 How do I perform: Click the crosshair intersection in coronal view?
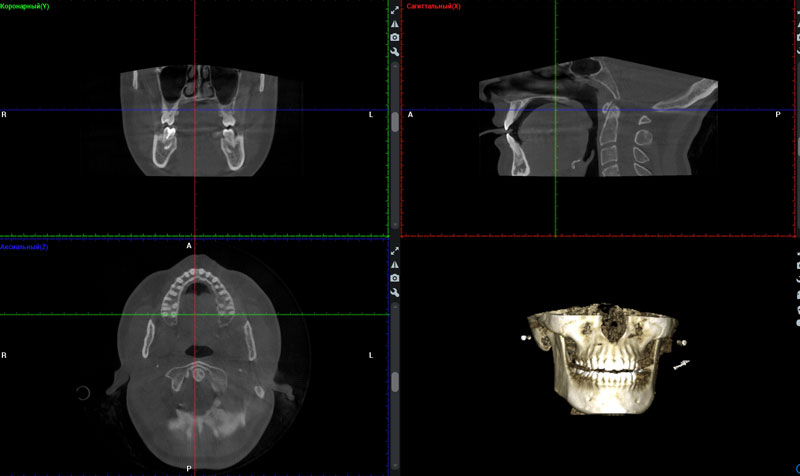click(x=195, y=110)
